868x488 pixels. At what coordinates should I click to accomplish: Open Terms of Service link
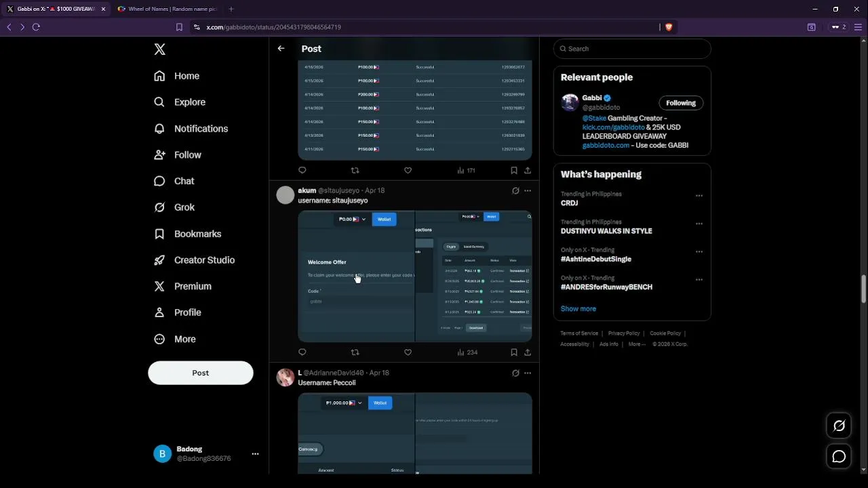pos(579,333)
